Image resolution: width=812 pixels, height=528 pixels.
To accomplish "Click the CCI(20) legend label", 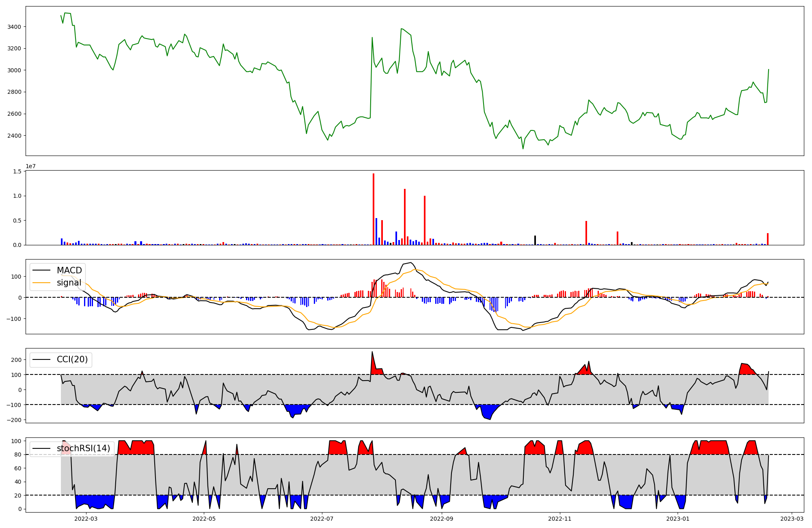I will (x=72, y=359).
